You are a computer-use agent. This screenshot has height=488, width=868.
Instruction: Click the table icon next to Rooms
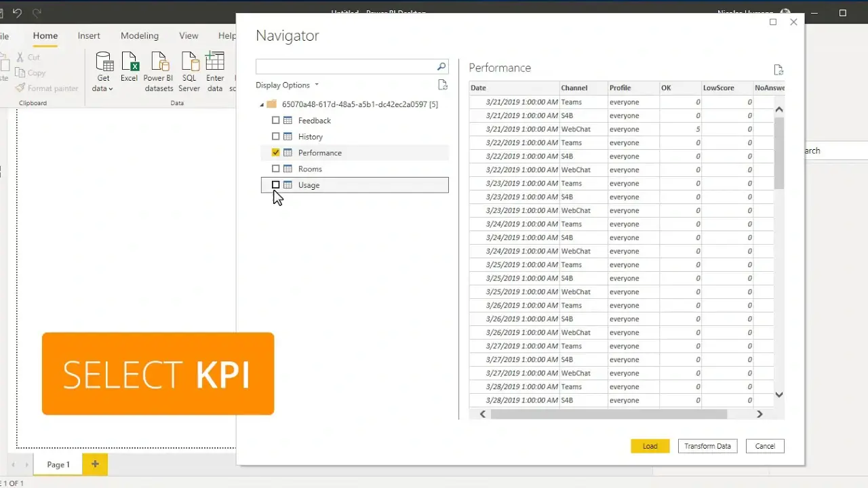click(x=288, y=169)
